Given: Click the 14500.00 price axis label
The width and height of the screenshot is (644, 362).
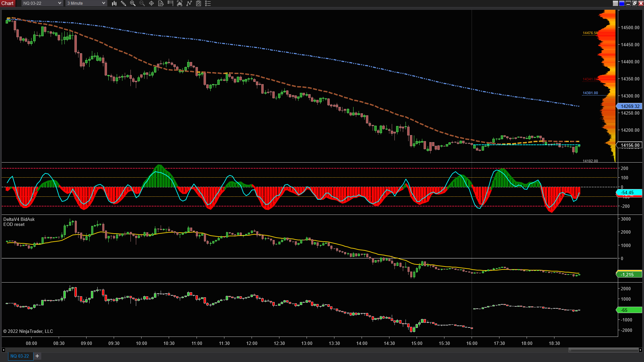Looking at the screenshot, I should [630, 27].
